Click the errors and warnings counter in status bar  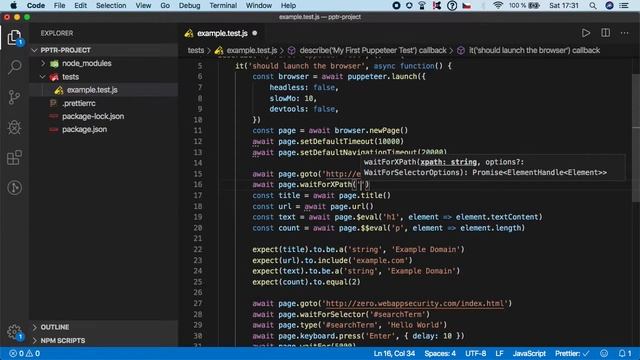(x=24, y=353)
